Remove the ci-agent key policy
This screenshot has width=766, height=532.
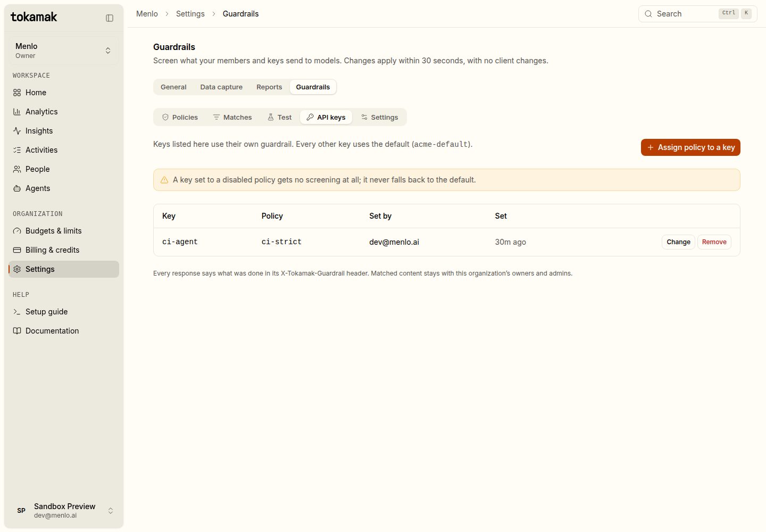(714, 242)
